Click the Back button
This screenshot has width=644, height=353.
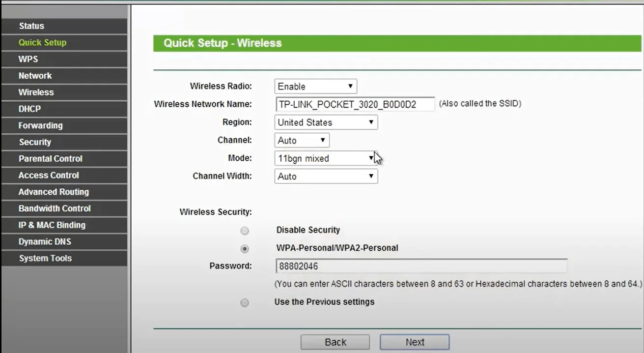coord(335,342)
